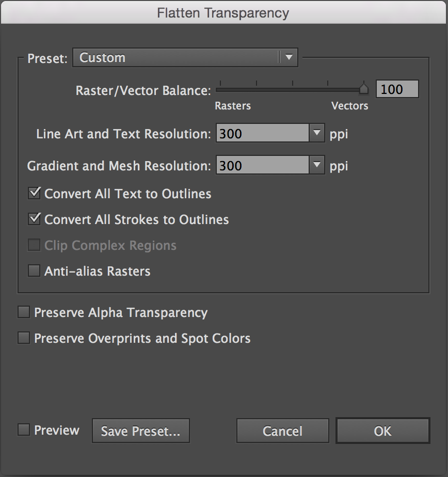448x477 pixels.
Task: Click the Gradient and Mesh Resolution dropdown arrow
Action: coord(317,165)
